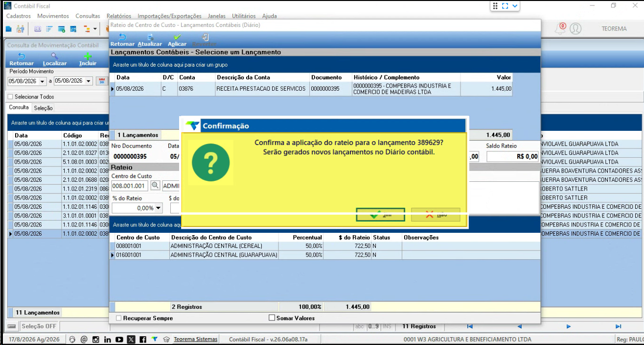This screenshot has height=345, width=644.
Task: Decline with the Não button
Action: 436,215
